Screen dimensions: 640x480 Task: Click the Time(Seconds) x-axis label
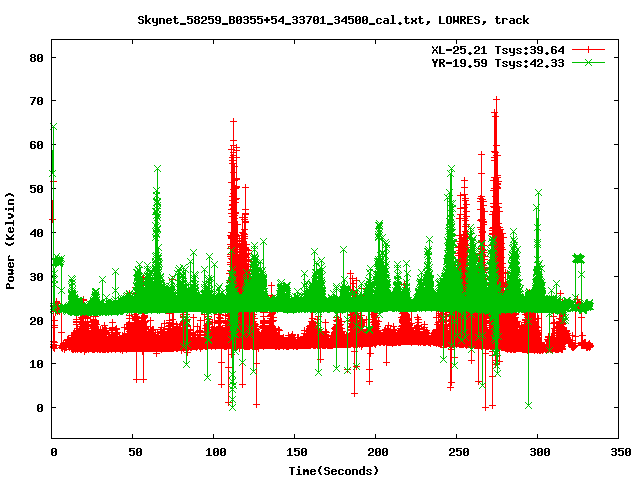(x=334, y=471)
